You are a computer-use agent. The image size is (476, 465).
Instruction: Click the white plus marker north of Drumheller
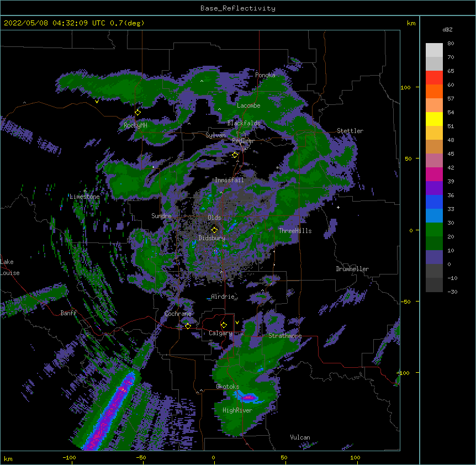click(338, 207)
